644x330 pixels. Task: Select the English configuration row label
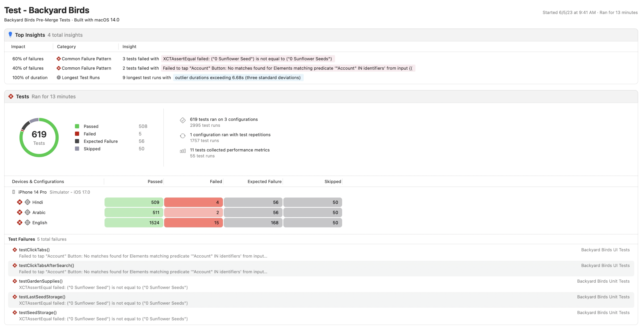tap(40, 223)
